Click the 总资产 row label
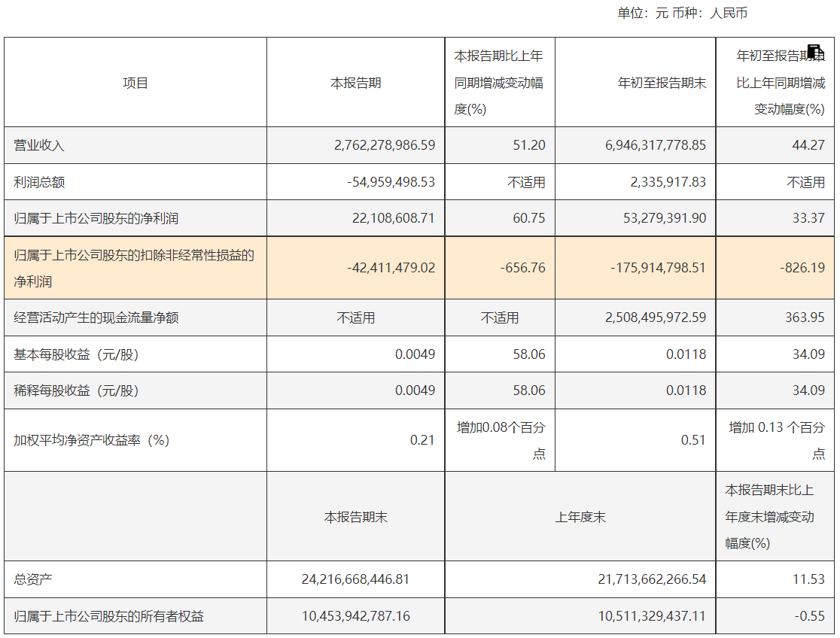 tap(32, 579)
